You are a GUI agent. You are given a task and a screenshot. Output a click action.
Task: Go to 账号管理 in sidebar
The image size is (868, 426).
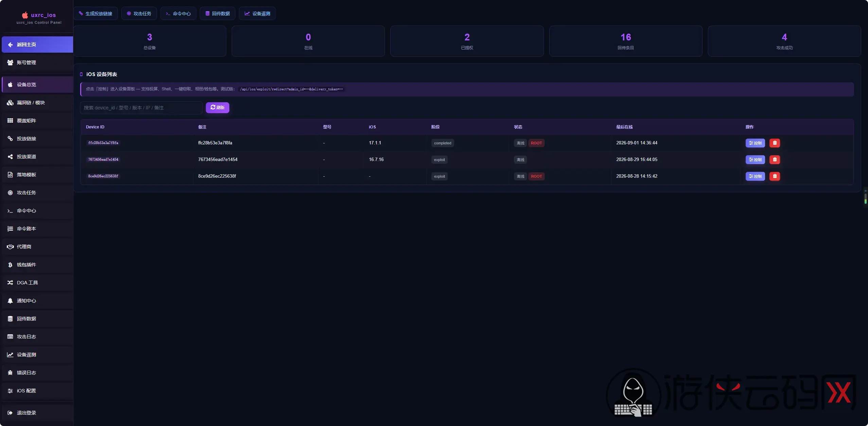point(37,63)
